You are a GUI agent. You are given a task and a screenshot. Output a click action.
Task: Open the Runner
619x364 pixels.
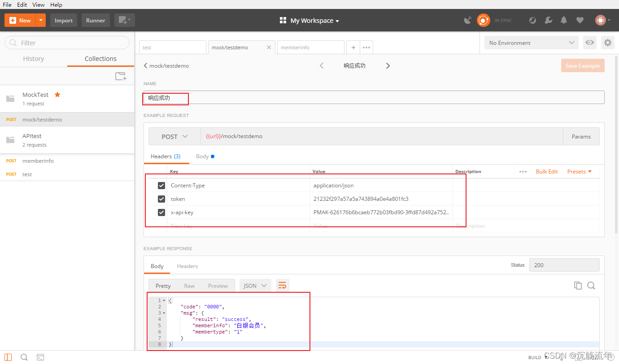96,20
